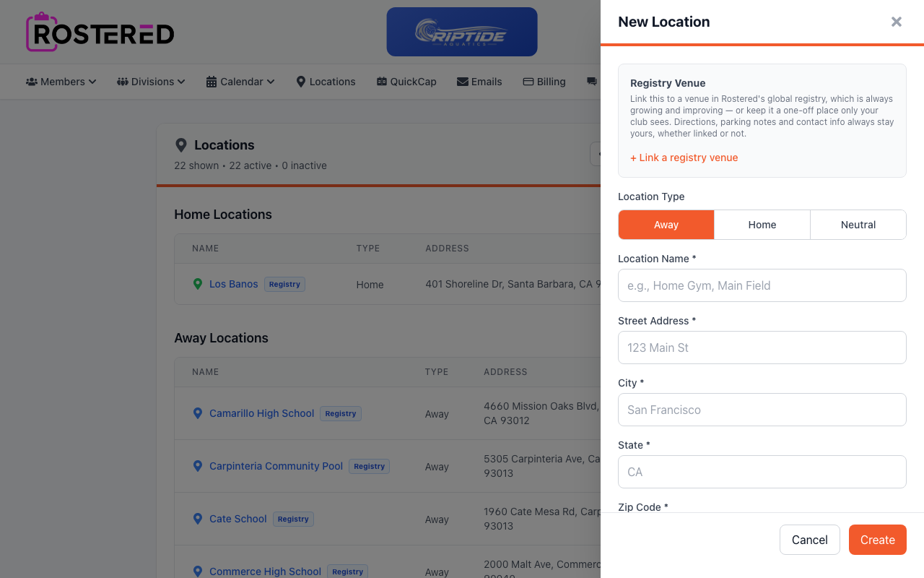Click Link a registry venue
This screenshot has width=924, height=578.
tap(684, 158)
